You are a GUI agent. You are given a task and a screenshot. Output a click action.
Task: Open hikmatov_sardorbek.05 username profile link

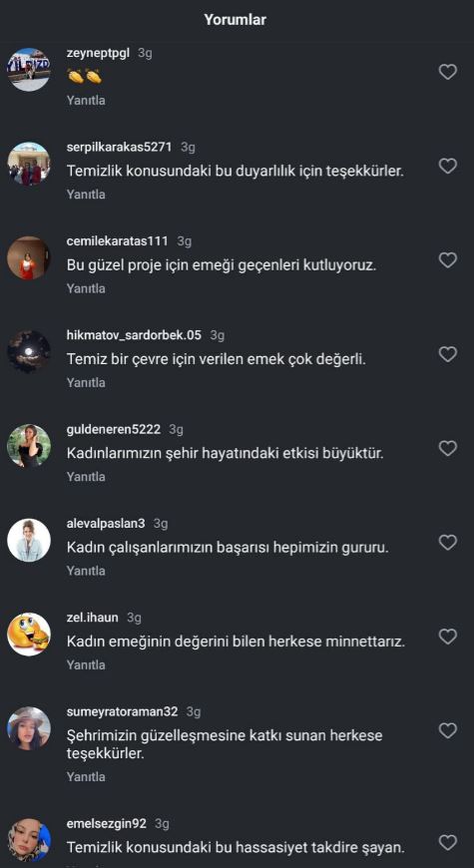click(x=134, y=335)
